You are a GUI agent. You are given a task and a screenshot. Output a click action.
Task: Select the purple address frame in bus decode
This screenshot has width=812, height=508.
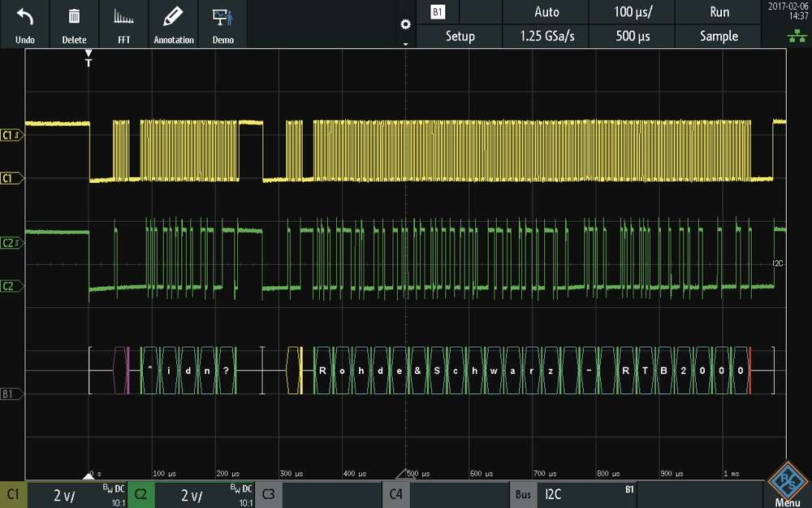click(x=122, y=371)
